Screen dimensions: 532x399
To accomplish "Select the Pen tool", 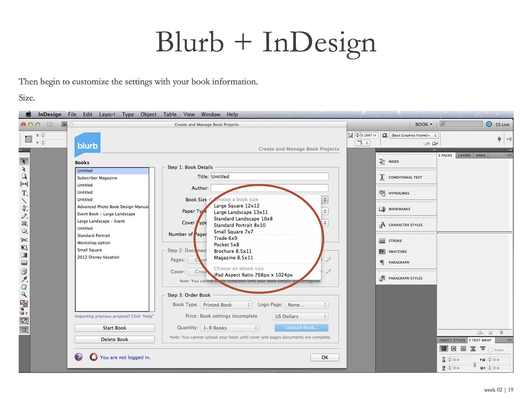I will [24, 208].
